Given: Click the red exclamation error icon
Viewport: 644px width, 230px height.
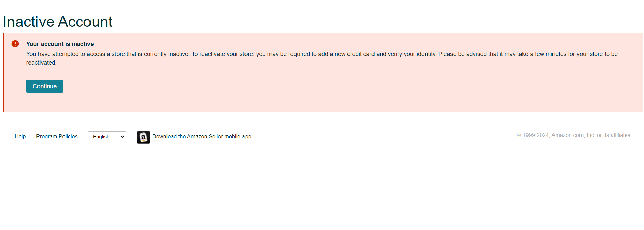Looking at the screenshot, I should [15, 44].
